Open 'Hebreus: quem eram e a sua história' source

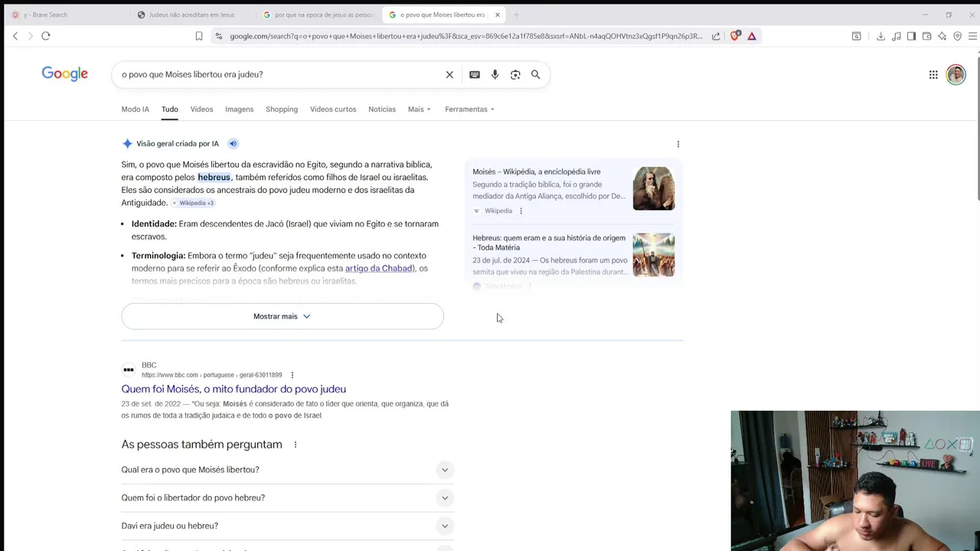click(549, 243)
